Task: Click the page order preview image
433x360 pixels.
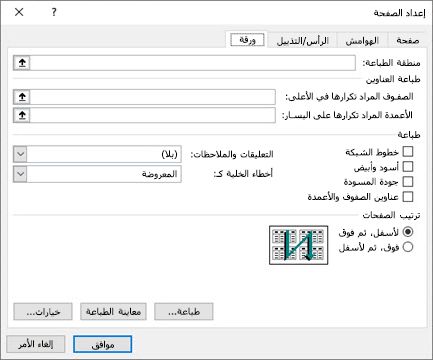Action: point(298,245)
